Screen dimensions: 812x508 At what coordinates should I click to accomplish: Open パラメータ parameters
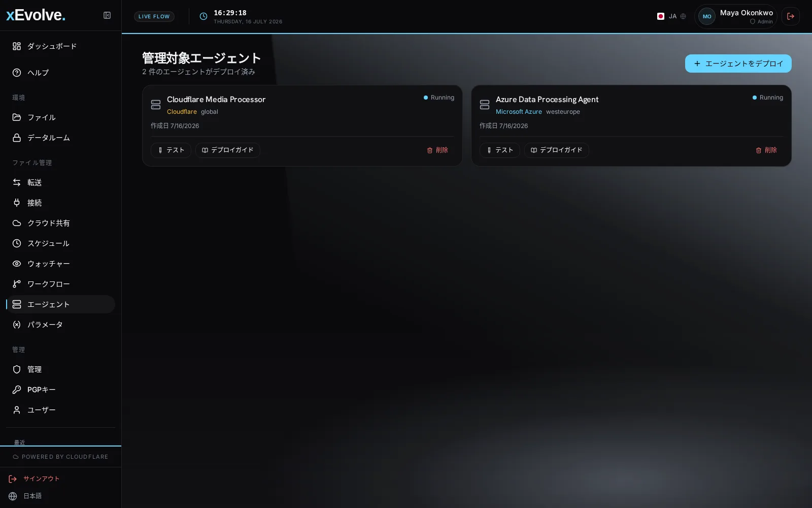click(60, 325)
